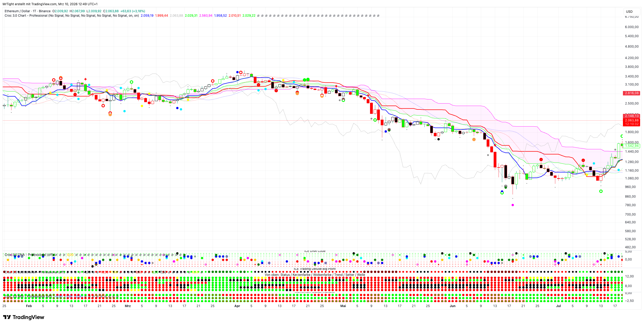Click the blue dot at the April peak

coord(237,72)
